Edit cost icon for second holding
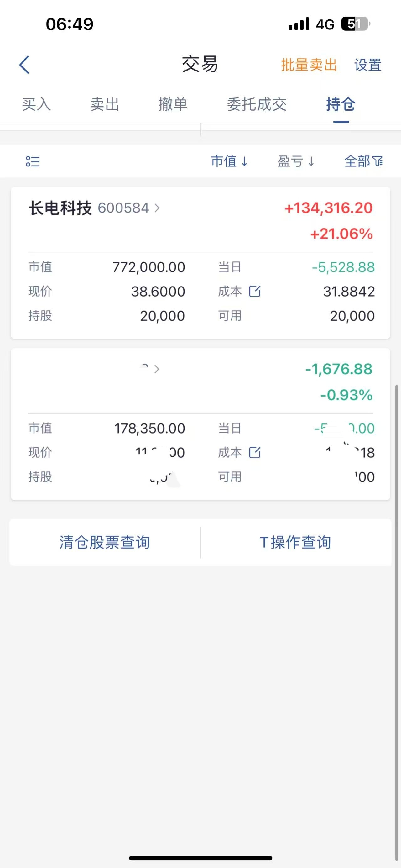Screen dimensions: 401x868 click(254, 452)
